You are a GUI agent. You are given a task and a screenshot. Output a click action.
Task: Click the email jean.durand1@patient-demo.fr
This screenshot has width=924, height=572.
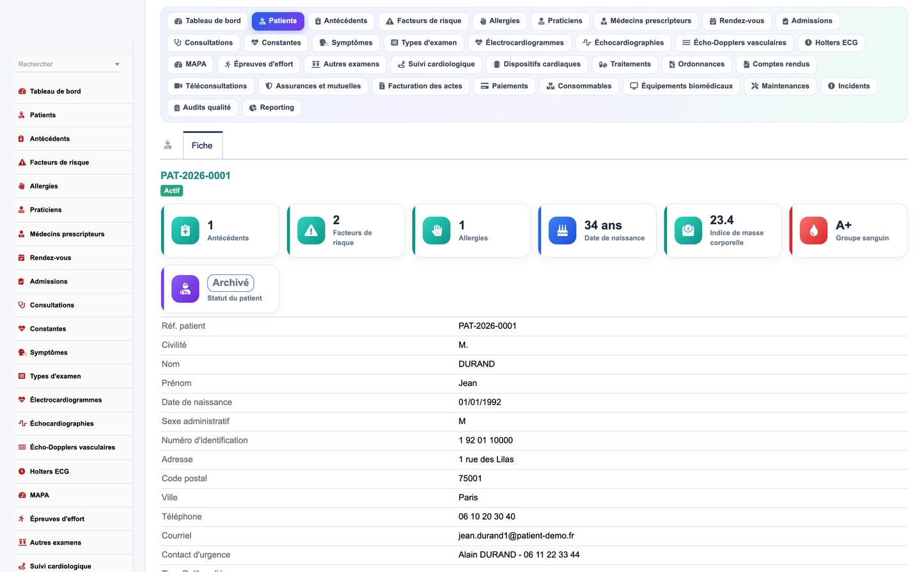(516, 536)
